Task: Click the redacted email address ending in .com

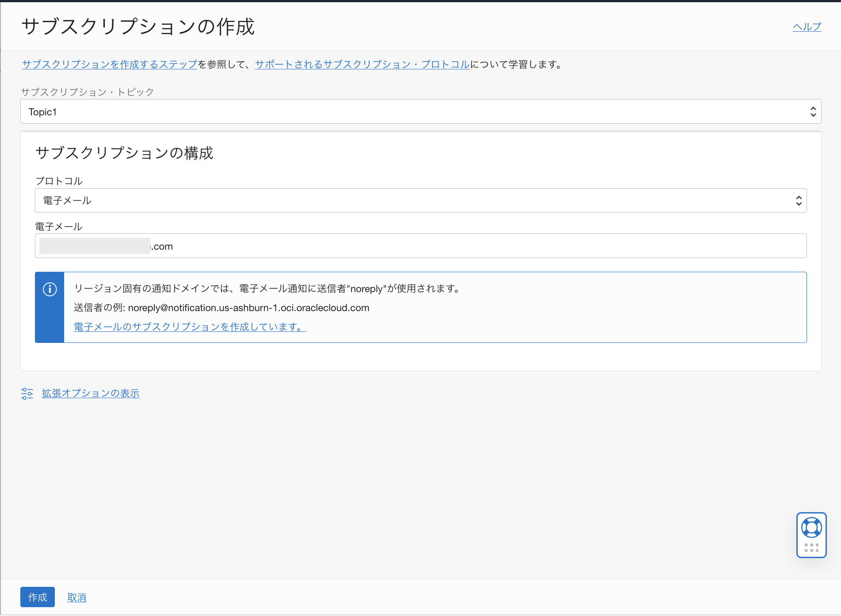Action: pos(106,246)
